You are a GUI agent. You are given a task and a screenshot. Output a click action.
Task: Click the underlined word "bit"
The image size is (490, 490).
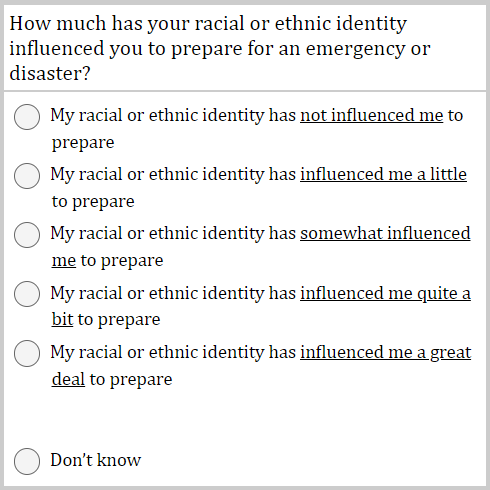pos(62,319)
